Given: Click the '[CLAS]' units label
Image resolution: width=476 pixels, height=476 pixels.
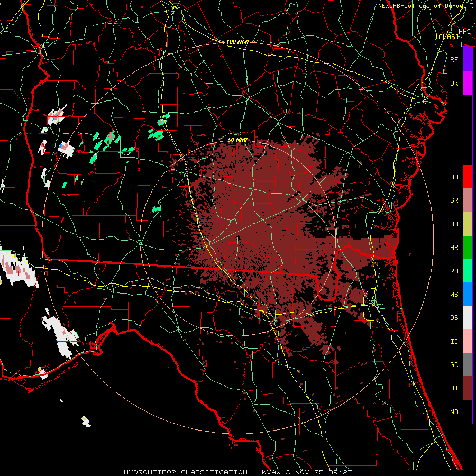Looking at the screenshot, I should (x=447, y=36).
